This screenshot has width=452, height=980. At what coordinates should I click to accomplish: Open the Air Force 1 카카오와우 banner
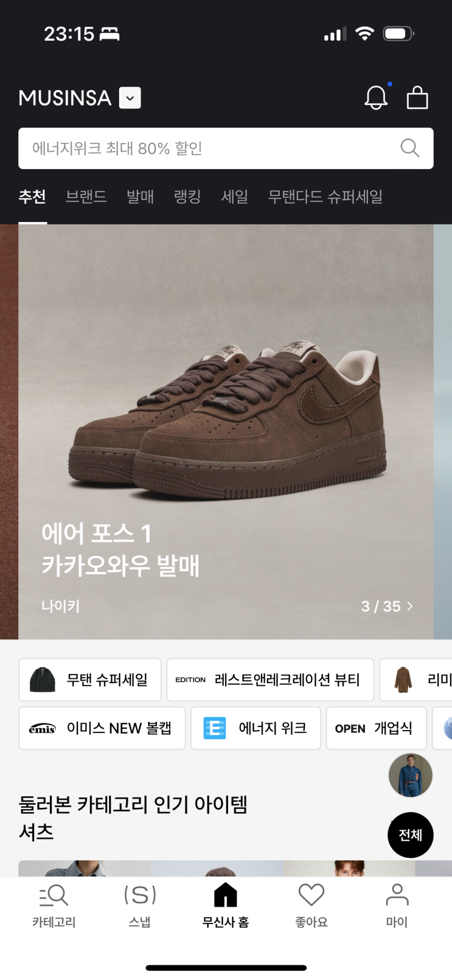pos(226,432)
